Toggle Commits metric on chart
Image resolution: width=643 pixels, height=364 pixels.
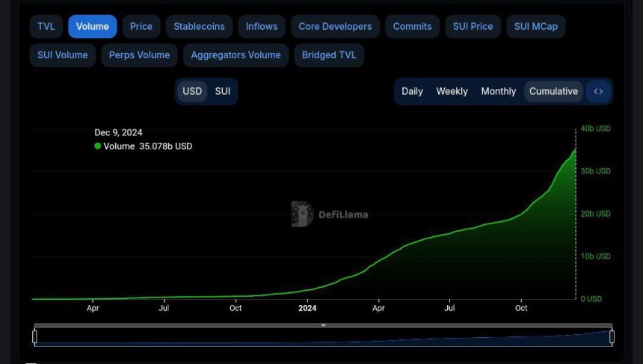click(x=412, y=26)
